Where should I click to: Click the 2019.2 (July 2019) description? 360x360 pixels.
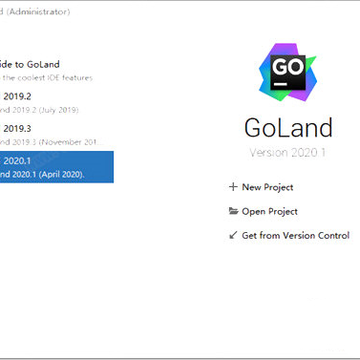point(39,110)
